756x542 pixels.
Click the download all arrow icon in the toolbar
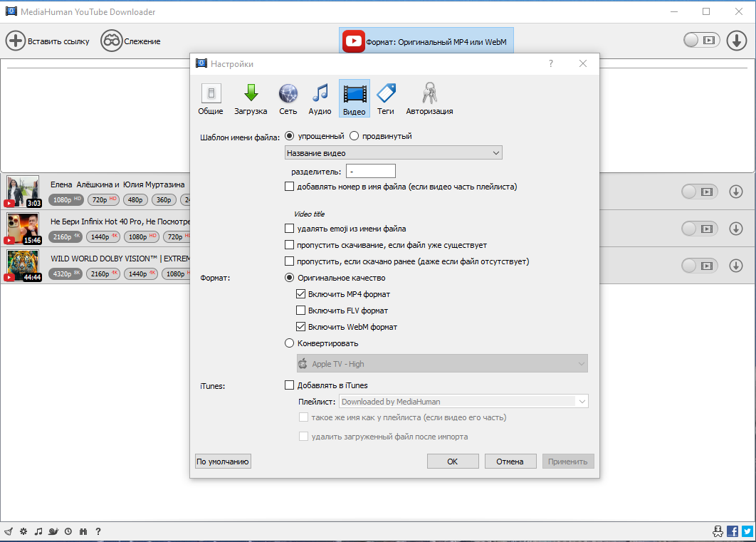[x=736, y=41]
